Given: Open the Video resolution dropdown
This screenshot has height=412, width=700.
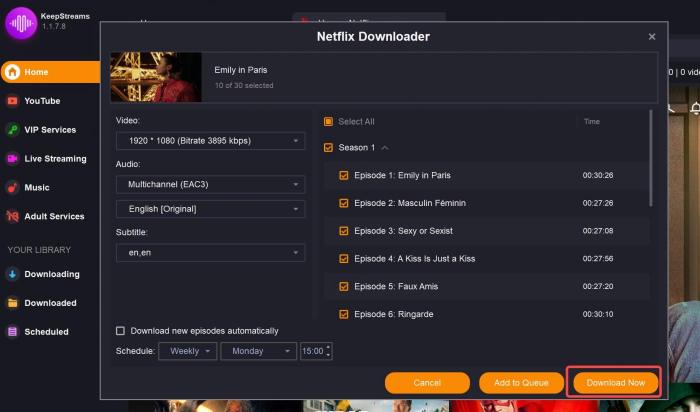Looking at the screenshot, I should coord(210,142).
